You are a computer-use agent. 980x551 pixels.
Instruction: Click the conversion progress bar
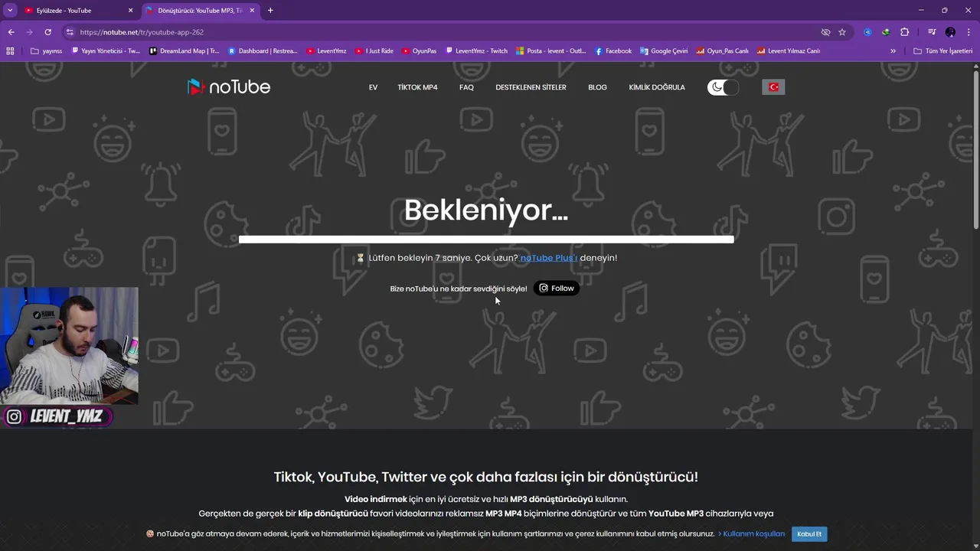pos(486,240)
